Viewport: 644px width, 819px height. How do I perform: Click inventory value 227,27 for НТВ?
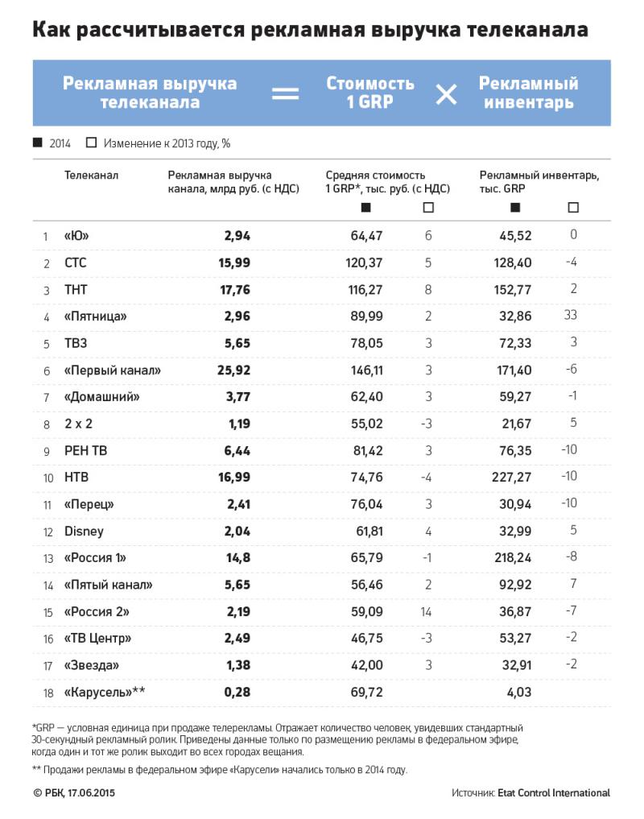click(511, 477)
